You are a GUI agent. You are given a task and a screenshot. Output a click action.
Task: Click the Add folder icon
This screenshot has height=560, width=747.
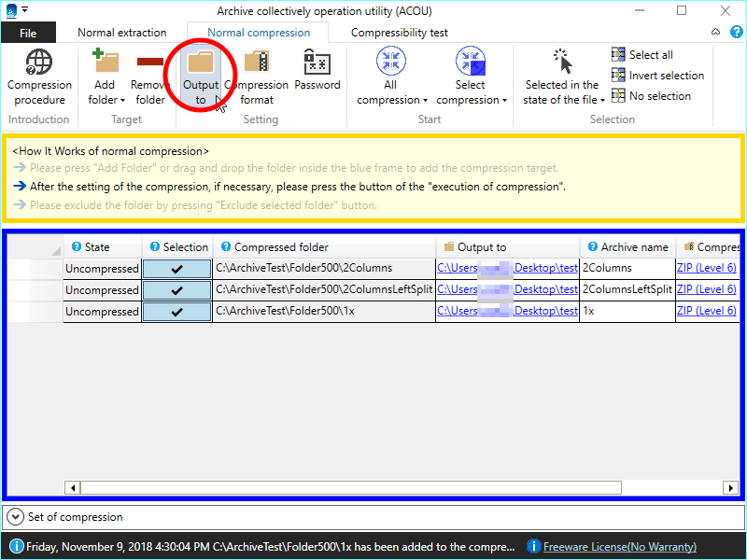[105, 63]
